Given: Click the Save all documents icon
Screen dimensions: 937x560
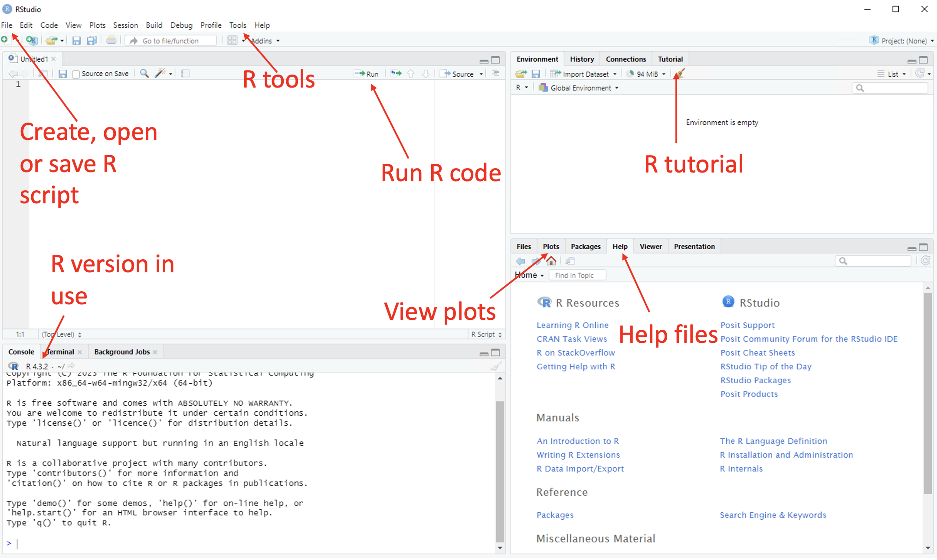Looking at the screenshot, I should tap(92, 40).
